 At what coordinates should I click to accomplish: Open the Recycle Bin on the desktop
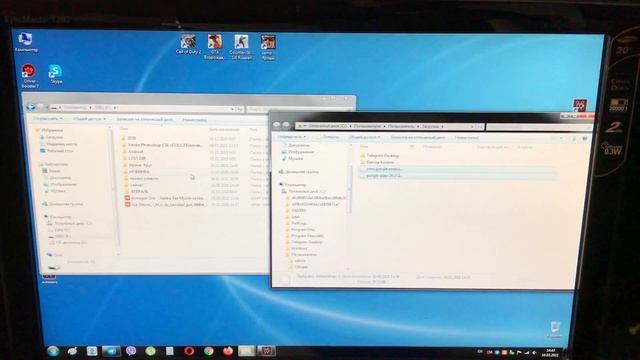(x=555, y=329)
